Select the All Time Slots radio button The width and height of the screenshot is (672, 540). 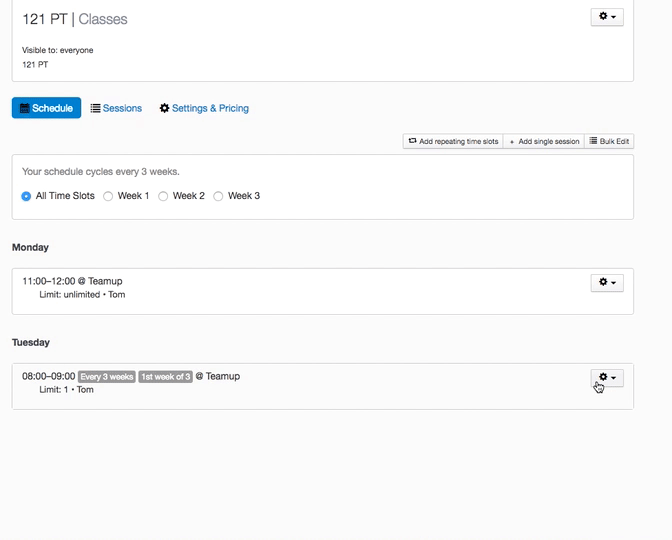tap(27, 196)
